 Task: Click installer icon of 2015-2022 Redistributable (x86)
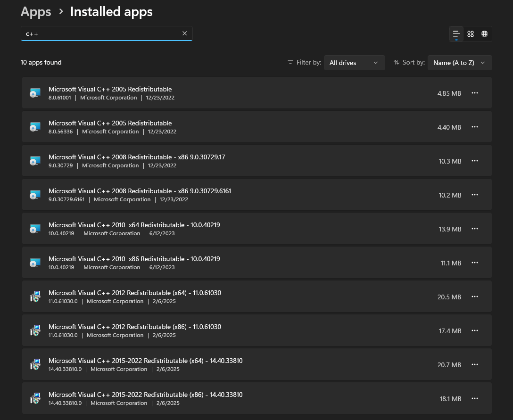coord(35,398)
